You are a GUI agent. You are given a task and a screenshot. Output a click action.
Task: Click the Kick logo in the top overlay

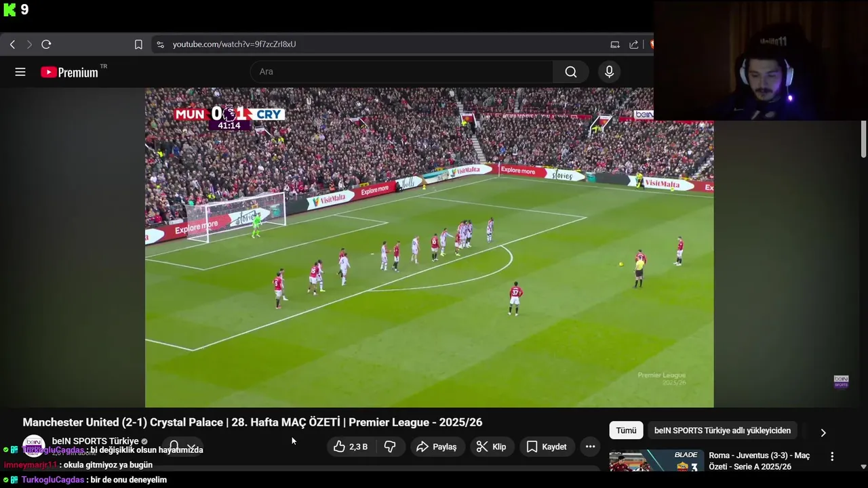[9, 9]
